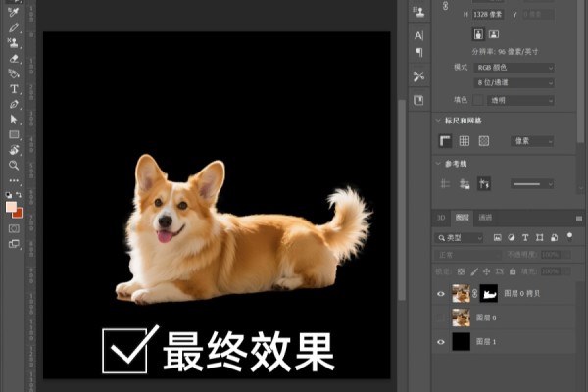Open the Edit Toolbar three-dots button
The height and width of the screenshot is (392, 588).
pyautogui.click(x=14, y=180)
